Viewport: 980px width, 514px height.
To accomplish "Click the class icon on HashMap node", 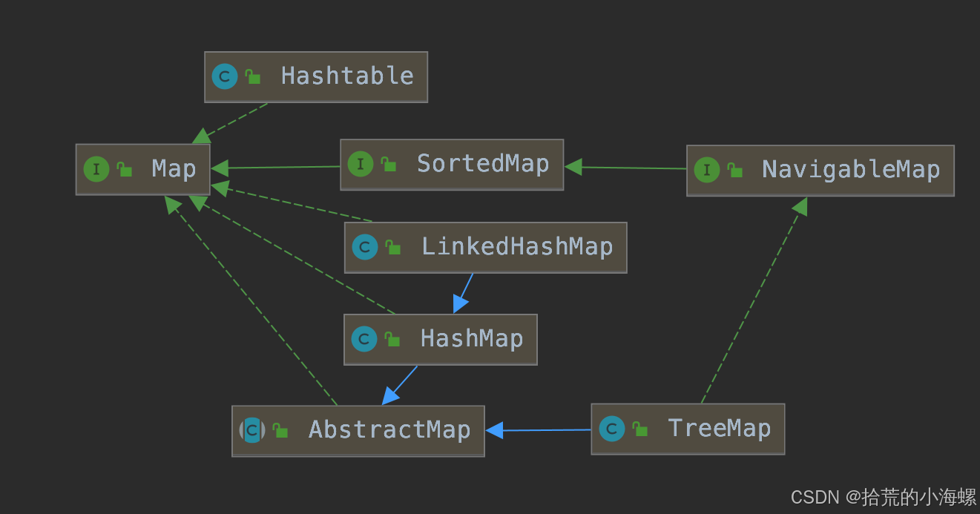I will pyautogui.click(x=364, y=339).
